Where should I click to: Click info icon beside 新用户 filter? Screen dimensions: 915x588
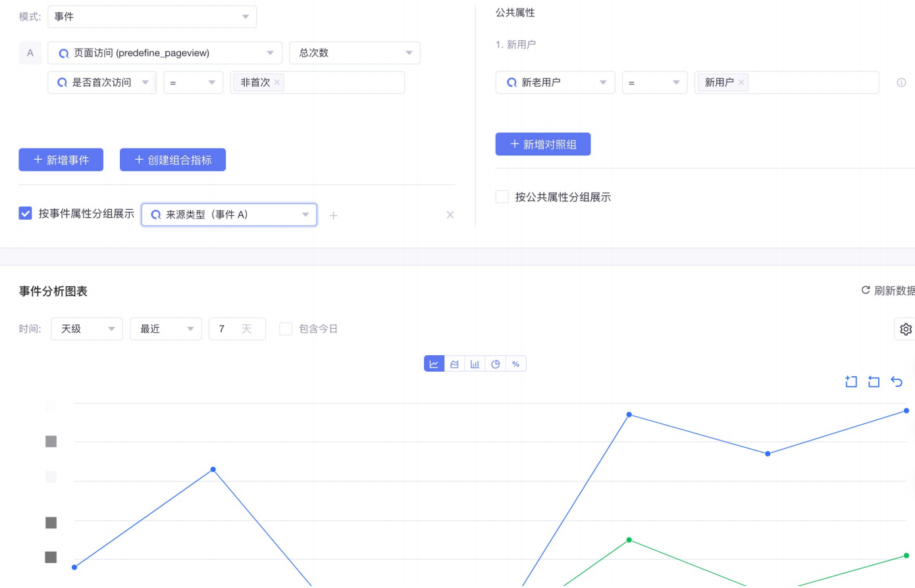(901, 82)
